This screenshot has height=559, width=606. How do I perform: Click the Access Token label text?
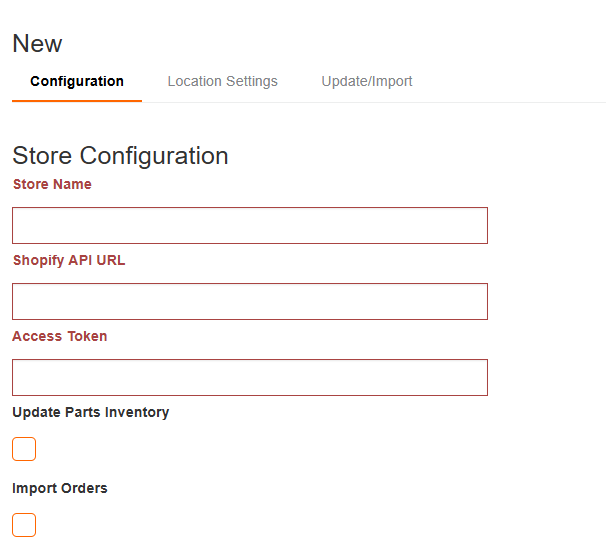coord(60,336)
